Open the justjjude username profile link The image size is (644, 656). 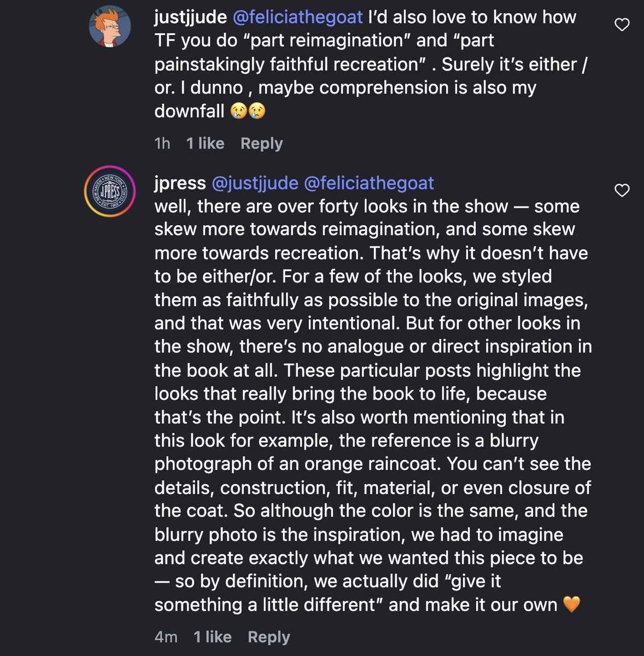tap(190, 17)
